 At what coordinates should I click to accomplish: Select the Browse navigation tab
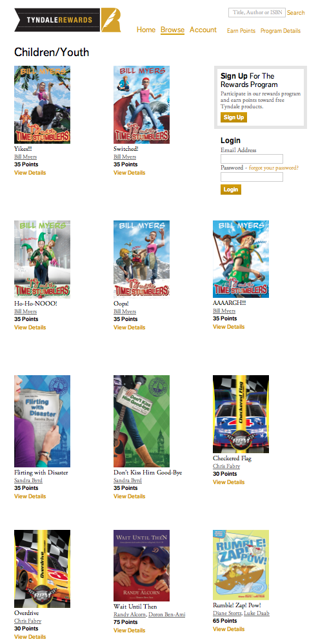coord(173,30)
